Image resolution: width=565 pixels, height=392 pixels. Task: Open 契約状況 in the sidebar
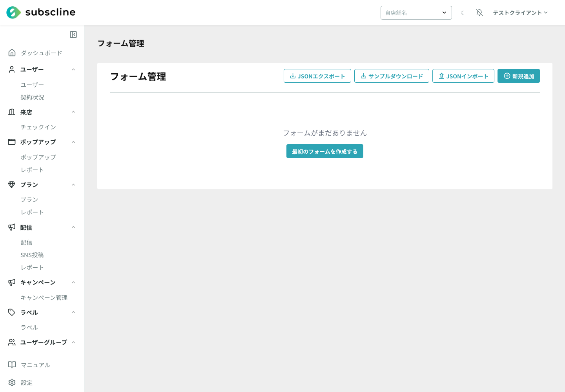click(32, 97)
